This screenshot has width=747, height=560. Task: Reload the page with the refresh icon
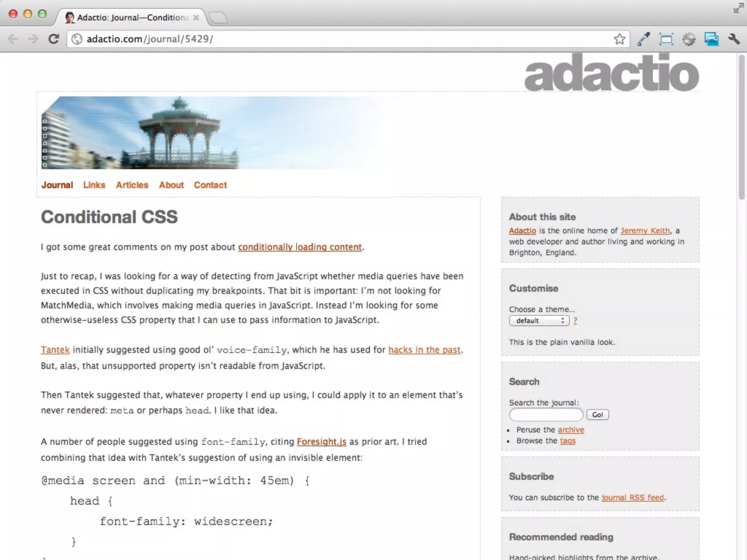(54, 39)
